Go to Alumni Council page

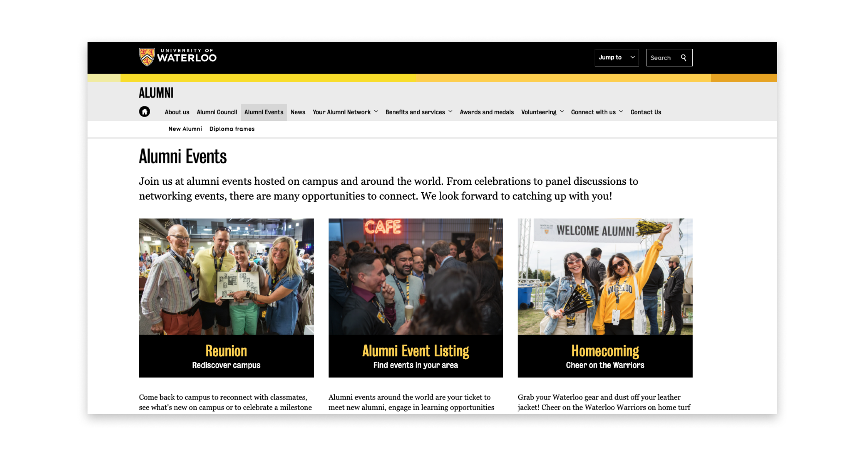click(x=217, y=112)
